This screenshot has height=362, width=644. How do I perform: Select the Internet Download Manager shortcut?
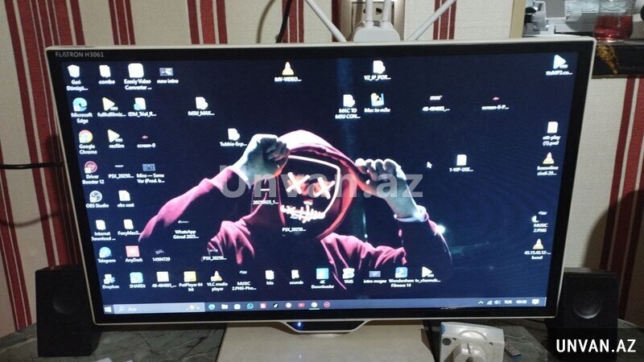pos(101,230)
